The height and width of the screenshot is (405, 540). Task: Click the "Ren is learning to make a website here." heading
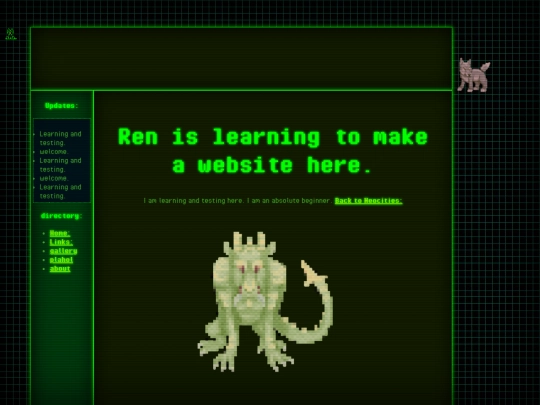point(272,151)
